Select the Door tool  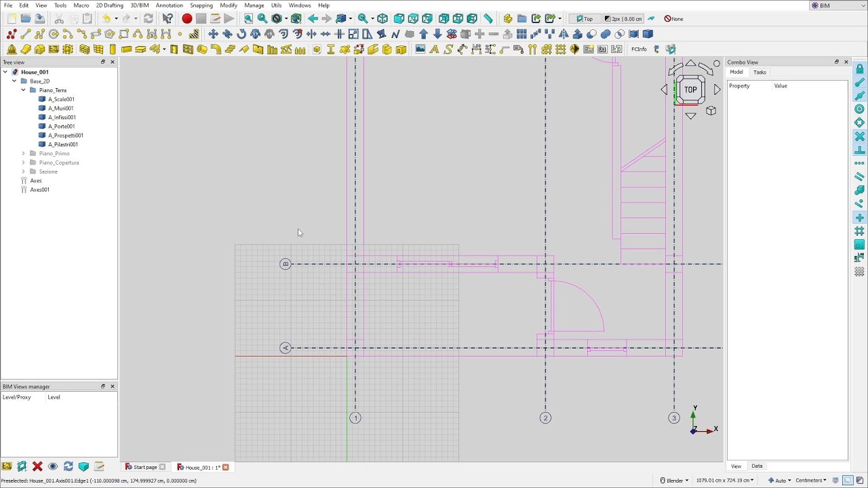pyautogui.click(x=174, y=49)
